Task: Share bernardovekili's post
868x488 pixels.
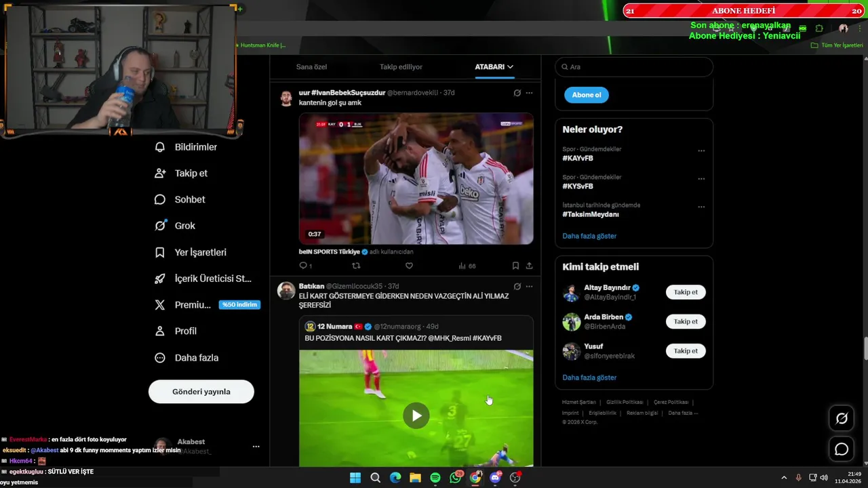Action: tap(529, 266)
